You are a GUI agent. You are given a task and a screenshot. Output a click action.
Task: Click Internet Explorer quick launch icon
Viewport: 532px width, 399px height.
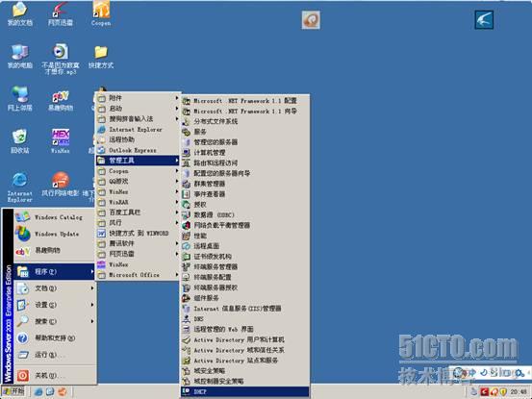point(38,392)
